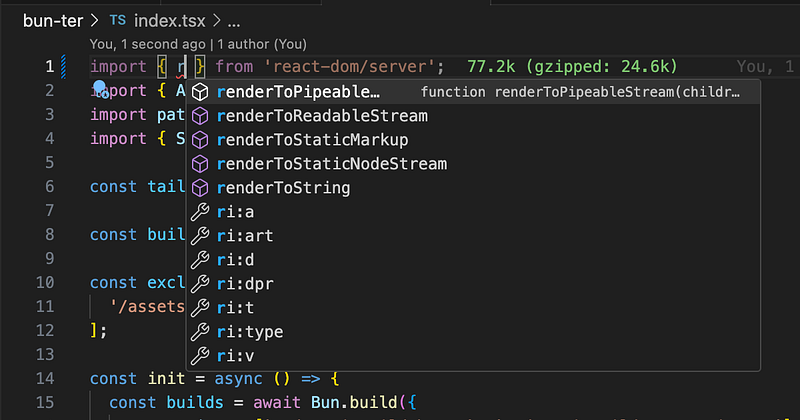Choose renderToString from suggestions
Screen dimensions: 800x420
pyautogui.click(x=473, y=188)
